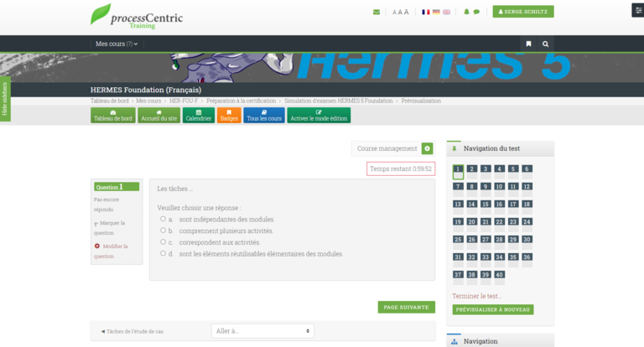Click the Temps restant timer box

coord(401,168)
